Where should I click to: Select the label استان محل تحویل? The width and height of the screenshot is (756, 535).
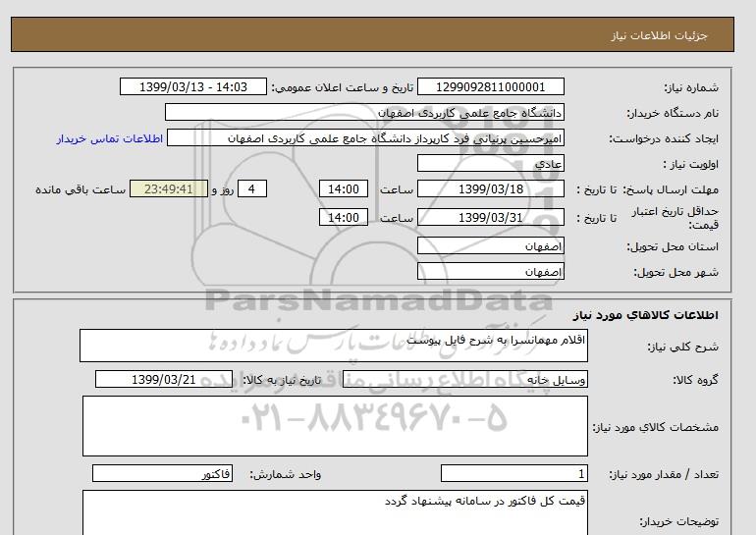[x=673, y=246]
